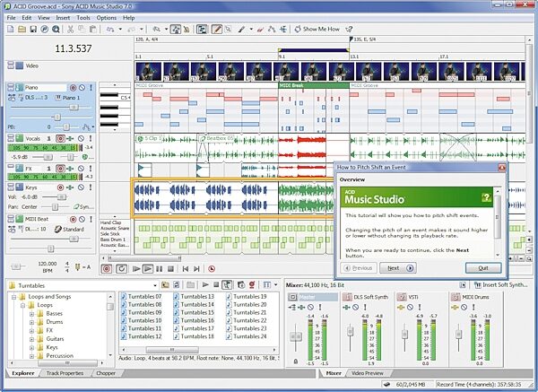Mute the MIDI Beat track
This screenshot has height=392, width=538.
[x=82, y=219]
